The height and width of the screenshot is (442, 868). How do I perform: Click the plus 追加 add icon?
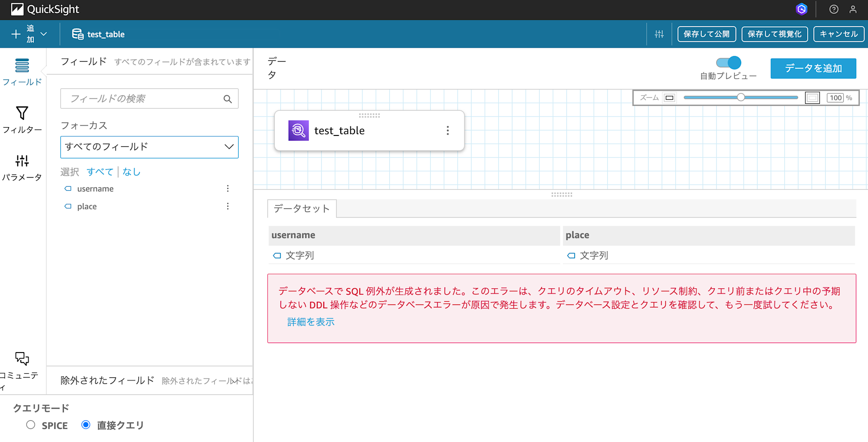click(16, 34)
